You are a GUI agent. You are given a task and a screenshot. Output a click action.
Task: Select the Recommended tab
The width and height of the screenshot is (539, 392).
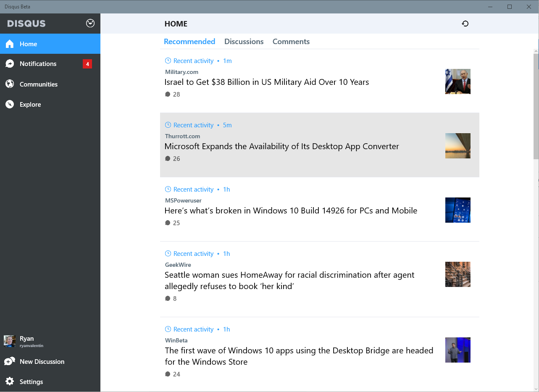[x=189, y=41]
